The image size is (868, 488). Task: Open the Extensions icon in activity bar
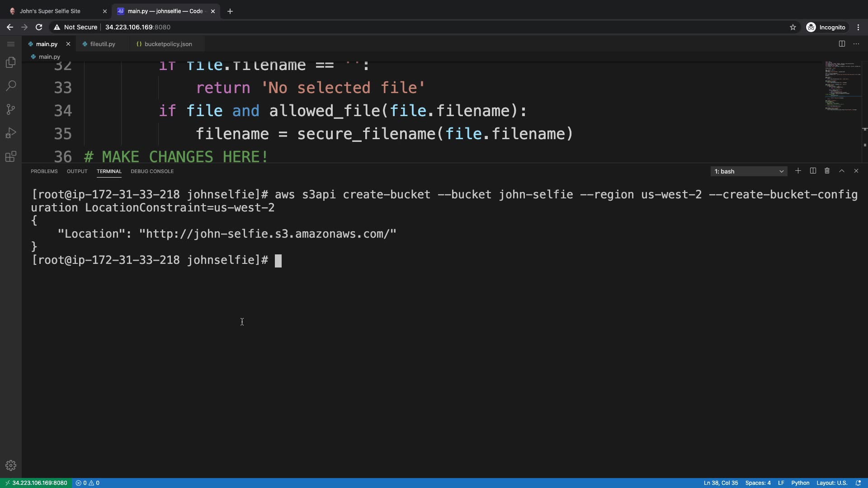click(x=11, y=157)
